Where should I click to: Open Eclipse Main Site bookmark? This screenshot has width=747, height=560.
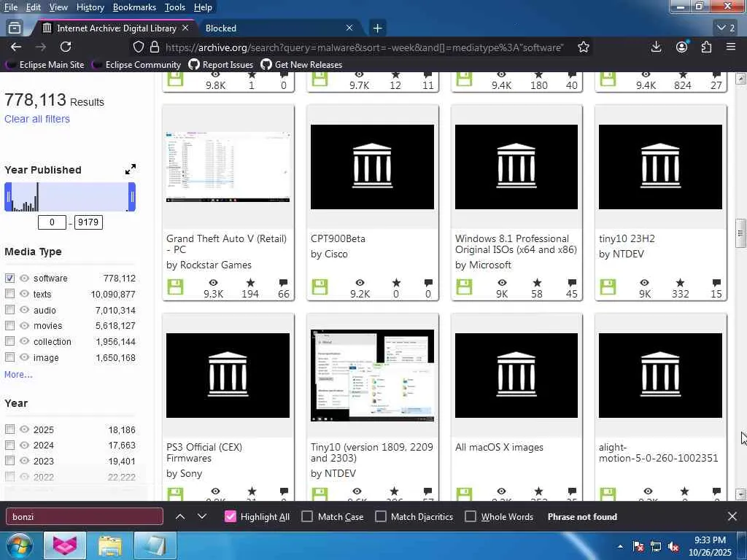pyautogui.click(x=45, y=65)
